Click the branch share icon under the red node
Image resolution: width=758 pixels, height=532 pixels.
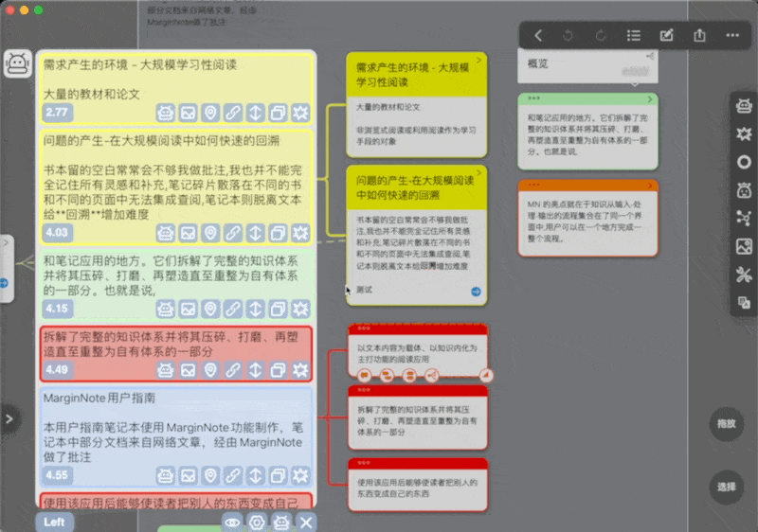432,375
